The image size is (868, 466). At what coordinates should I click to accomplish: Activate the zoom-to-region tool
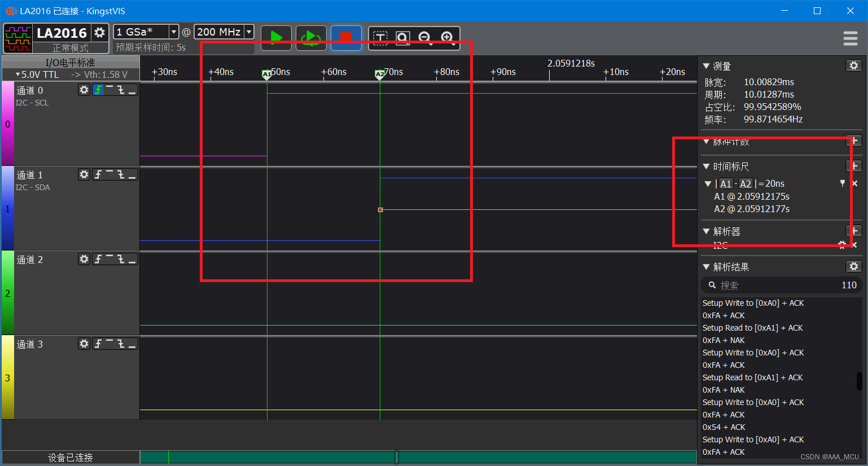point(402,38)
